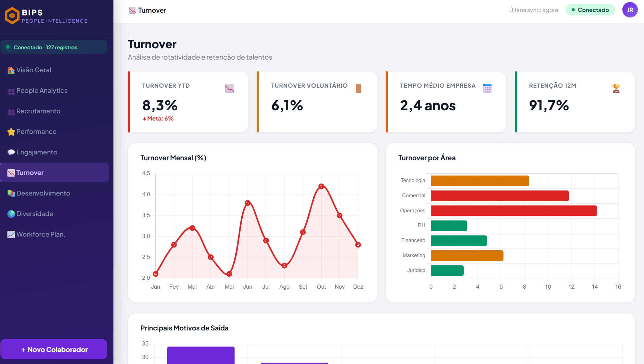Click the RH green bar
644x364 pixels.
coord(449,226)
